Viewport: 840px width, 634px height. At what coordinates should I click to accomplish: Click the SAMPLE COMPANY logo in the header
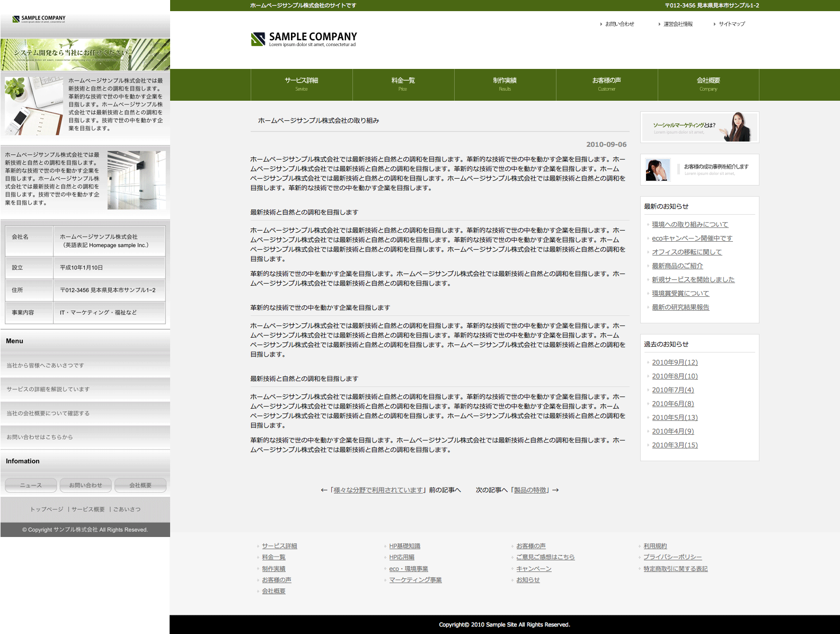pos(304,39)
